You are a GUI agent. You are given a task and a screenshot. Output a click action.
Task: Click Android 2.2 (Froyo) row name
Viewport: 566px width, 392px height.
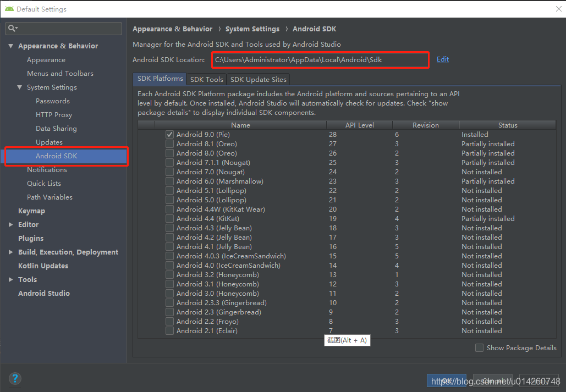207,322
